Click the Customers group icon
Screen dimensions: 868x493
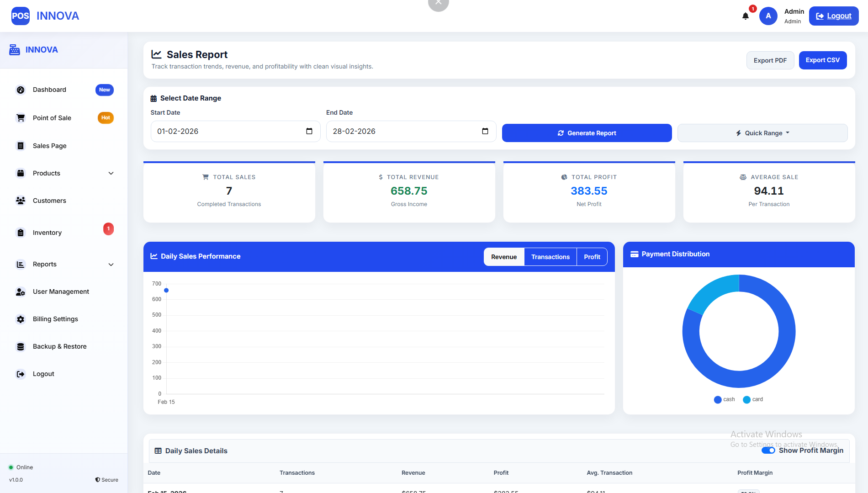[x=21, y=201]
